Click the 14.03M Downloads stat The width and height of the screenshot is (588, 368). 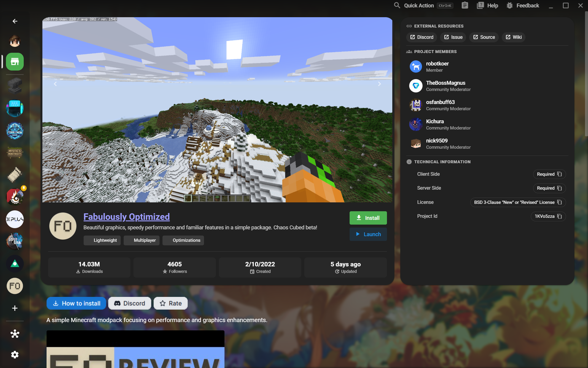pyautogui.click(x=89, y=267)
